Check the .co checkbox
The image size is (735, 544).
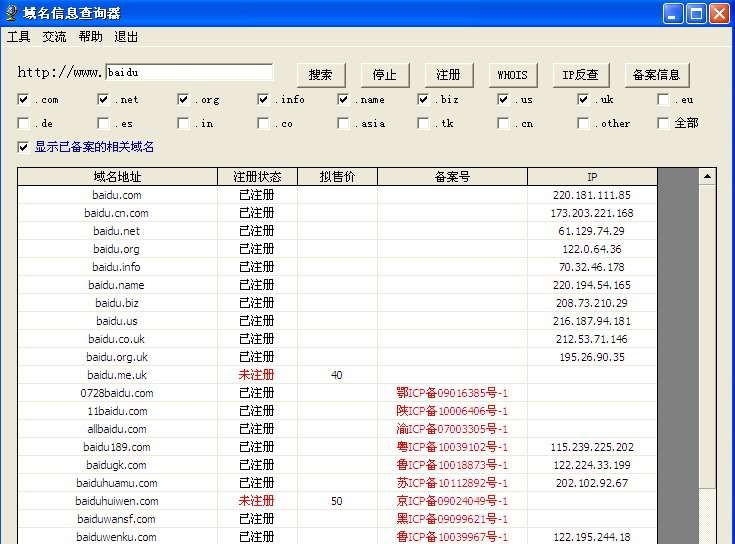click(x=263, y=123)
